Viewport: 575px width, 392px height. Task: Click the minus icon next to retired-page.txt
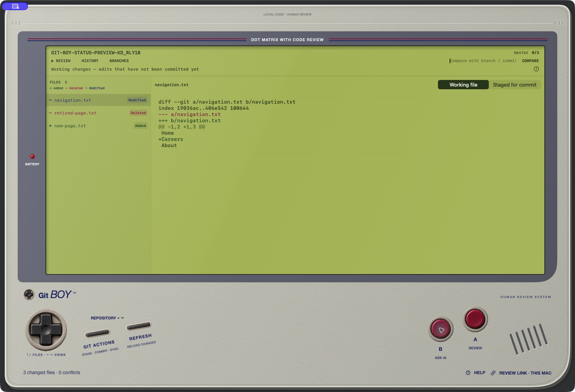50,113
